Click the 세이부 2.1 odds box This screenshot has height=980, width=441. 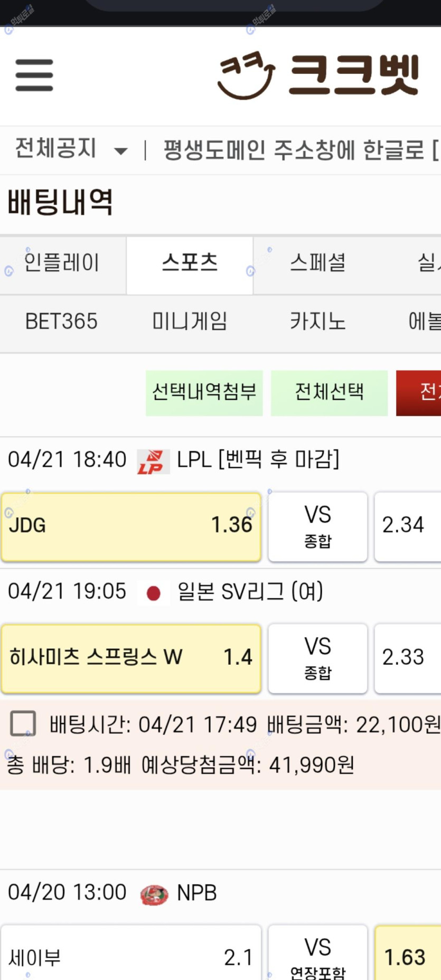tap(131, 954)
